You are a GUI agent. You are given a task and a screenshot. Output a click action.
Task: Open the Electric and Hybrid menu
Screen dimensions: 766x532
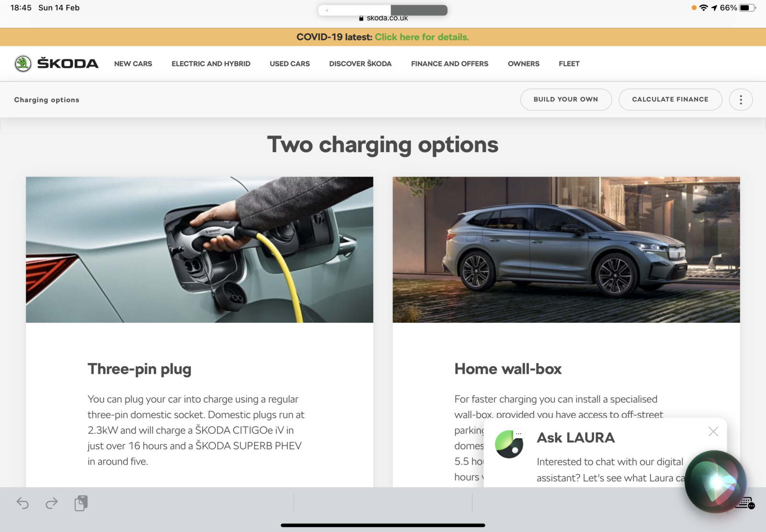pos(211,64)
